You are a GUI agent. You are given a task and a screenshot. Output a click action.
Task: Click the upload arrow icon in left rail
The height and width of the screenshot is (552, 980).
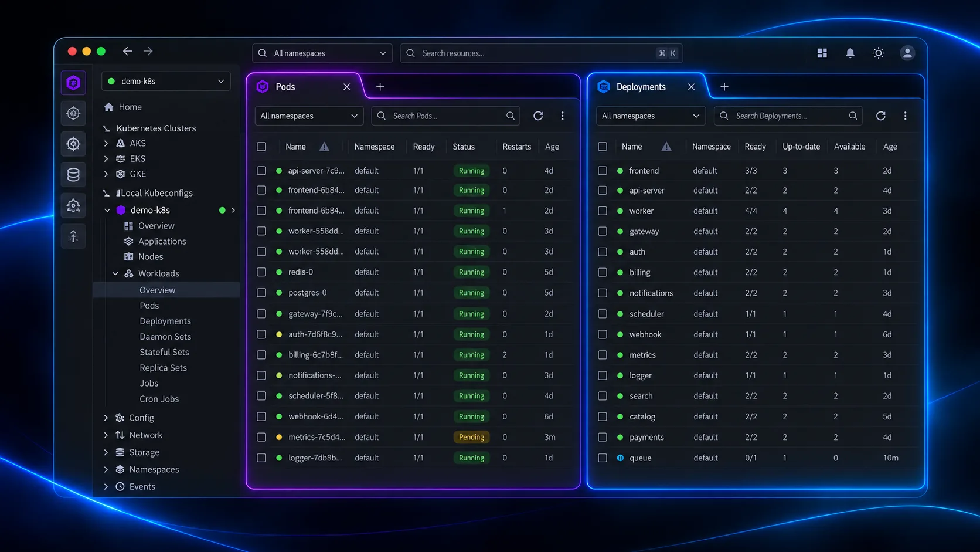[x=73, y=236]
